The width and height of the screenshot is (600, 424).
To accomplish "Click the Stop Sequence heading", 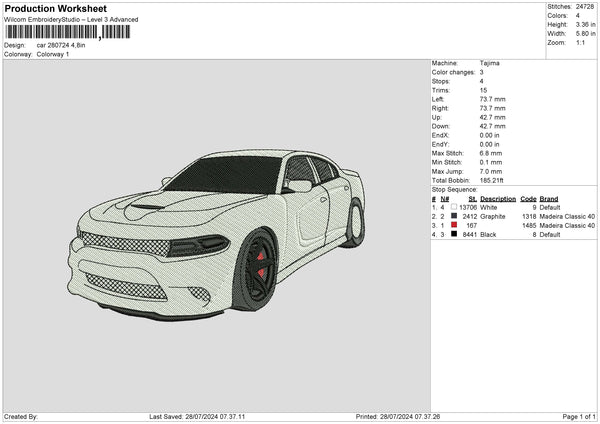I will [455, 188].
